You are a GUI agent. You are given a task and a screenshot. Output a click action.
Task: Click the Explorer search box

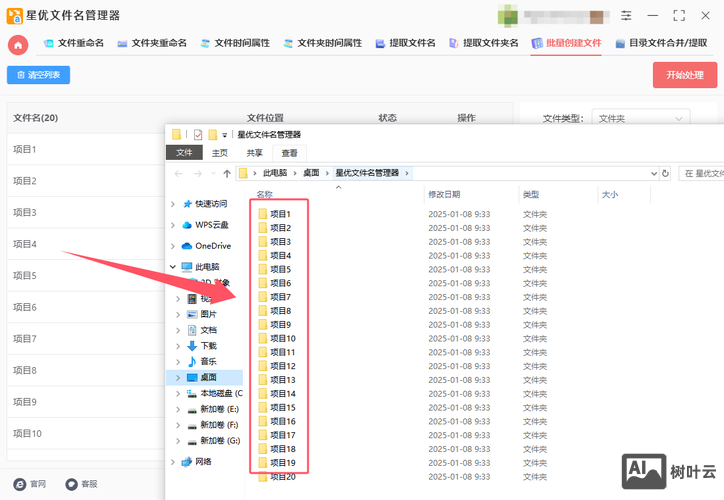pyautogui.click(x=701, y=174)
